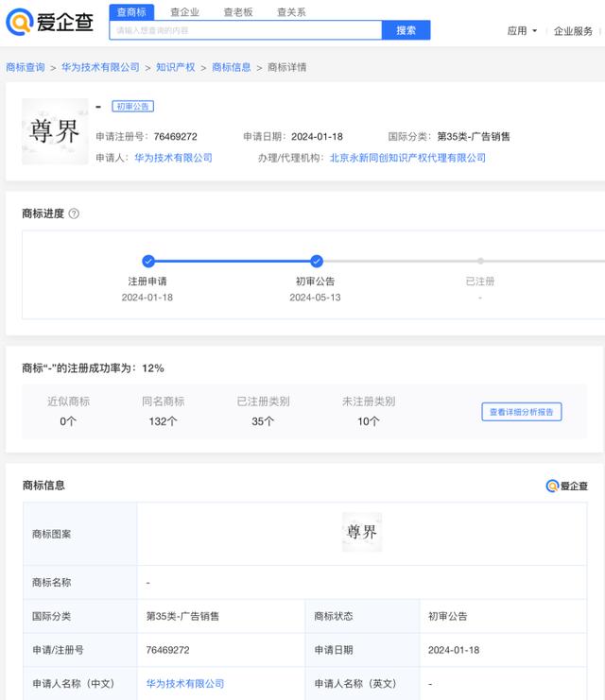Click the 2024-01-18 cell in 申请日期 row

(x=454, y=650)
